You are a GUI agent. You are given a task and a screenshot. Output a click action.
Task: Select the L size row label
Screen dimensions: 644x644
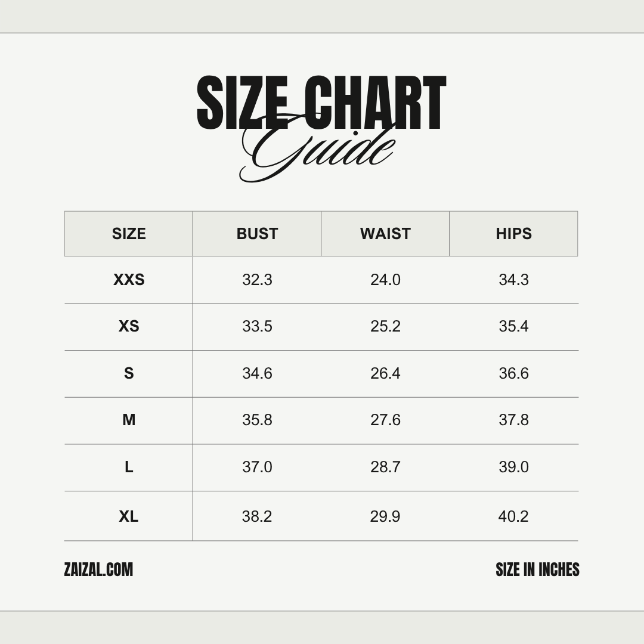[129, 467]
